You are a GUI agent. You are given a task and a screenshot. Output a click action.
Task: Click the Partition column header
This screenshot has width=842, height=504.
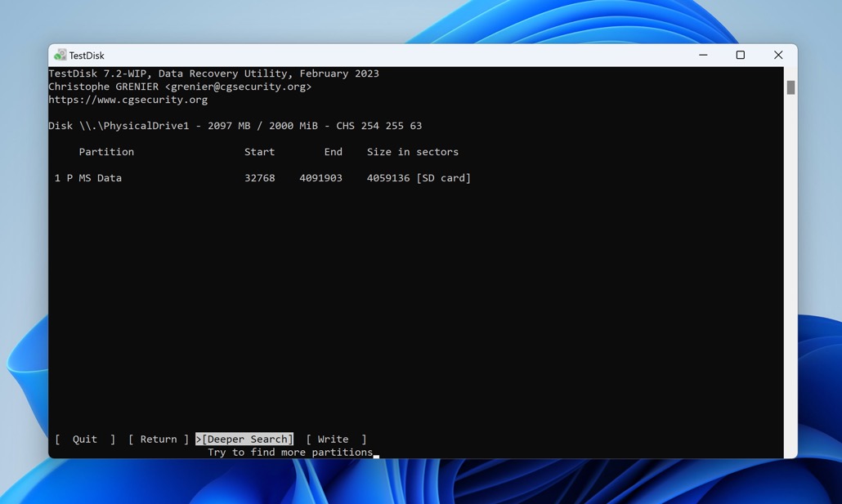point(106,152)
